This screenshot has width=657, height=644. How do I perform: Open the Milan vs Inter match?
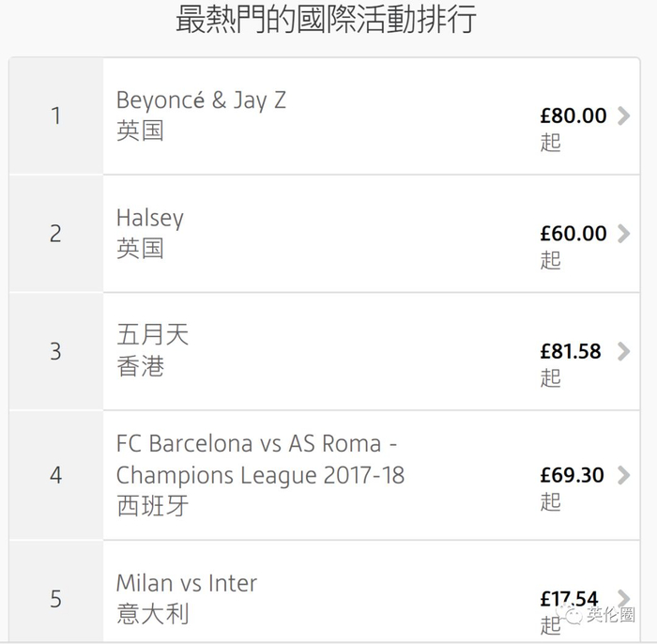click(186, 583)
